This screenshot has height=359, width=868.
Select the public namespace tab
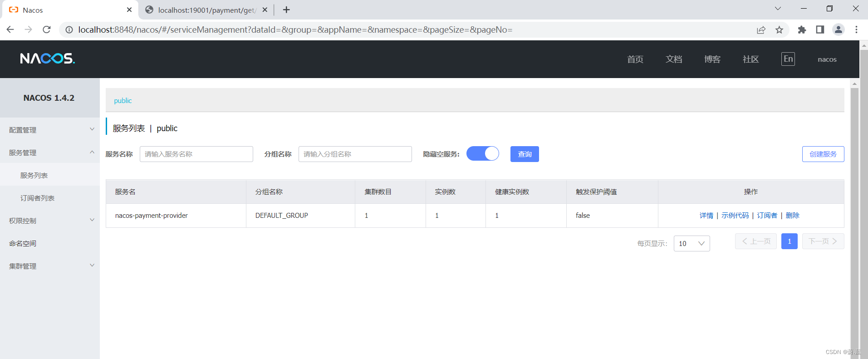[123, 101]
